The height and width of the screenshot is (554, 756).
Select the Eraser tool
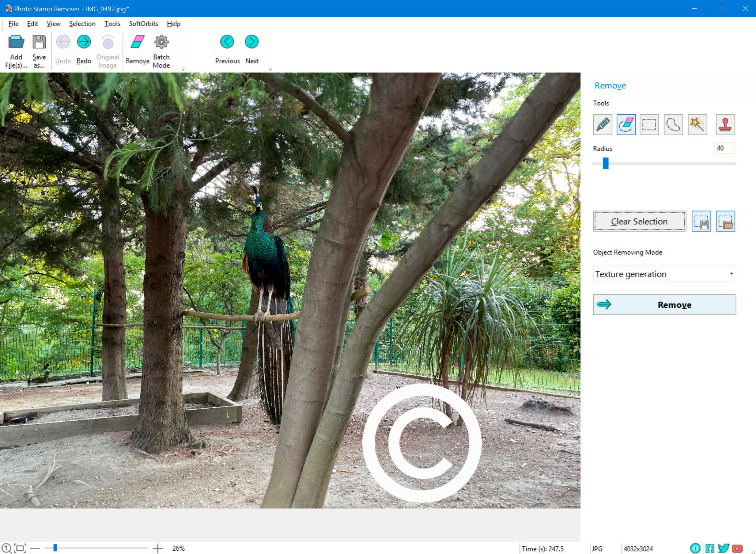click(626, 124)
